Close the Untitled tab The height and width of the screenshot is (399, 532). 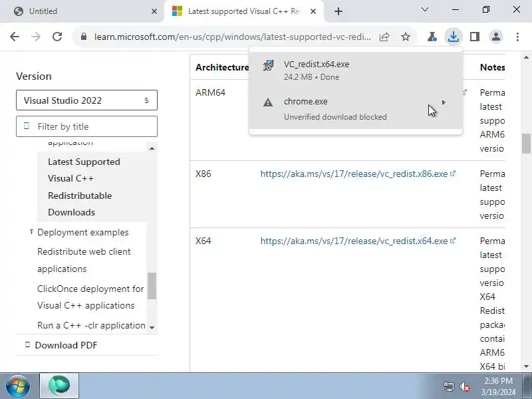[154, 11]
